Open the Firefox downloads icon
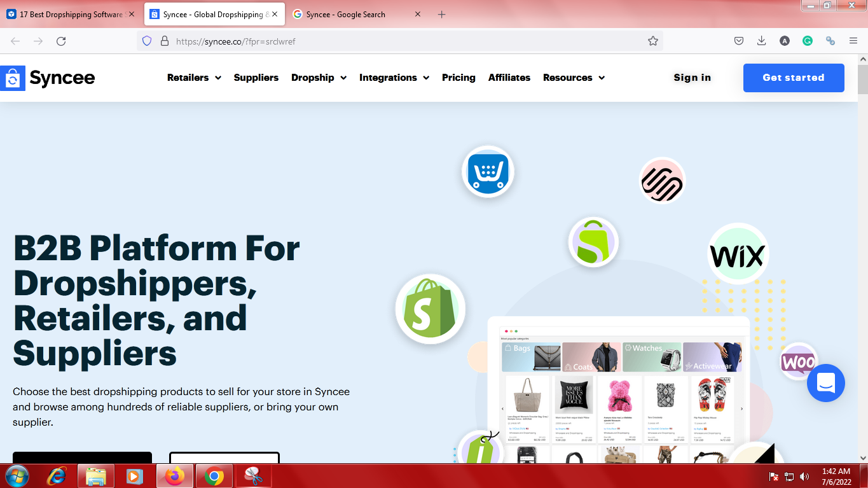 (761, 41)
